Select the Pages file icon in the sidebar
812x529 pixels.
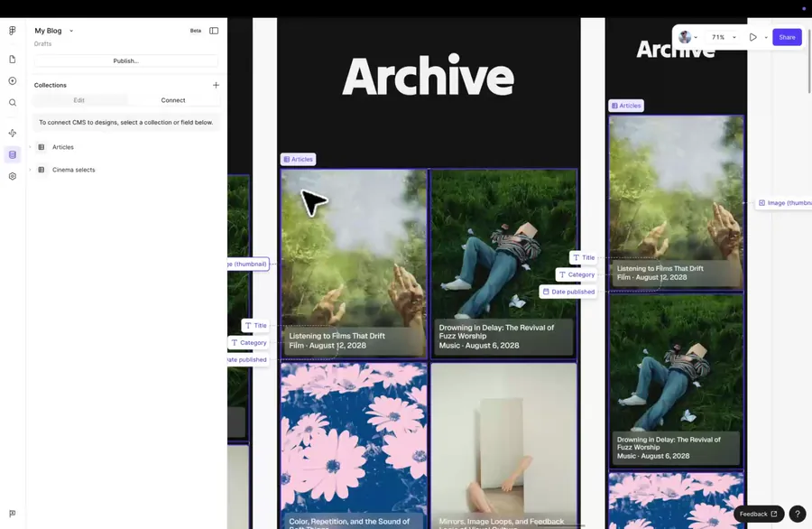pyautogui.click(x=12, y=57)
